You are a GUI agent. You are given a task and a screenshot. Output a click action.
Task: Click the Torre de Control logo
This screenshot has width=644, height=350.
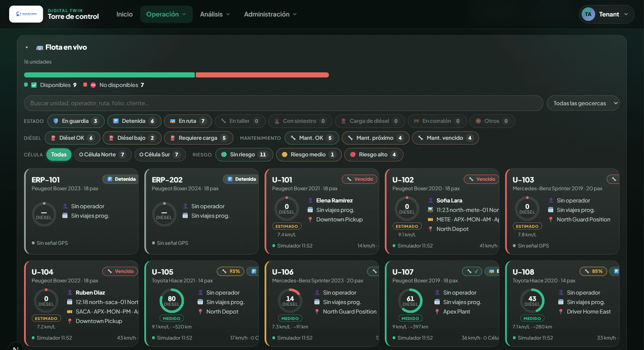point(26,14)
